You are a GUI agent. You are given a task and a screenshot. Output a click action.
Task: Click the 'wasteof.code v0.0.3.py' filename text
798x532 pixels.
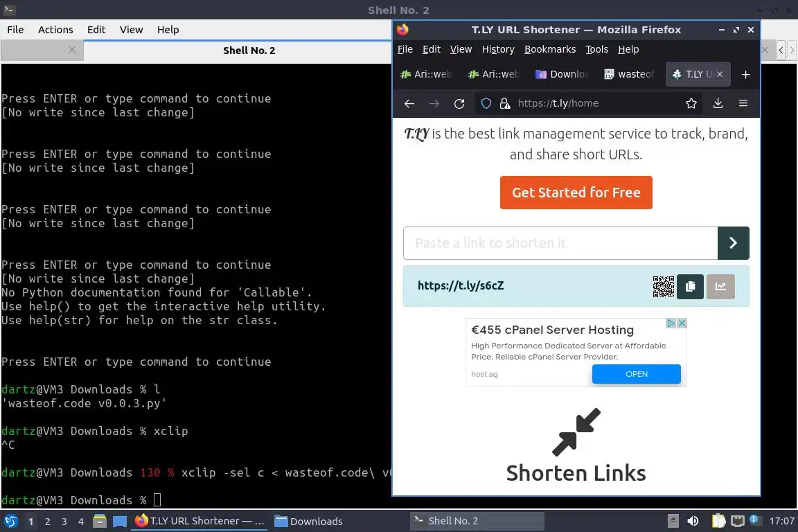83,403
